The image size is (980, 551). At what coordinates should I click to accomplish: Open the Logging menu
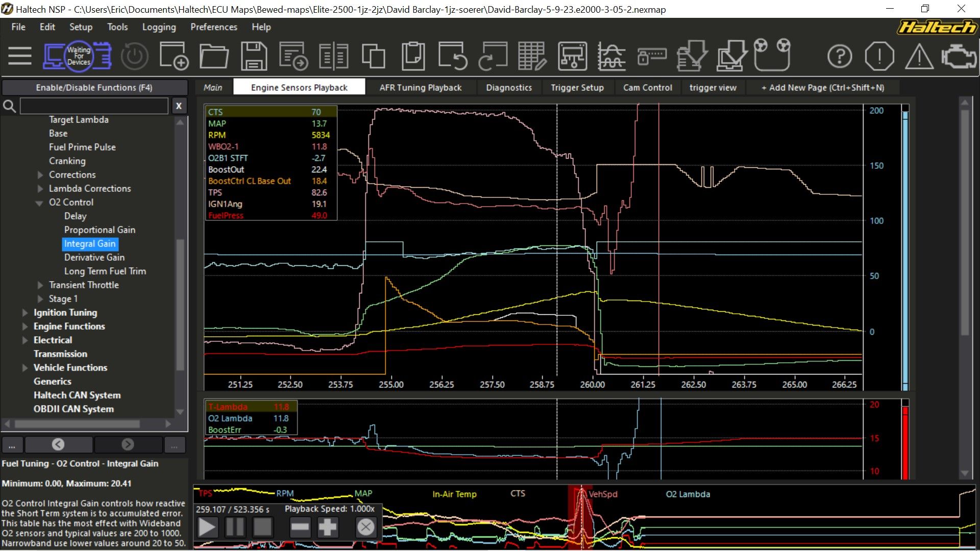coord(159,27)
